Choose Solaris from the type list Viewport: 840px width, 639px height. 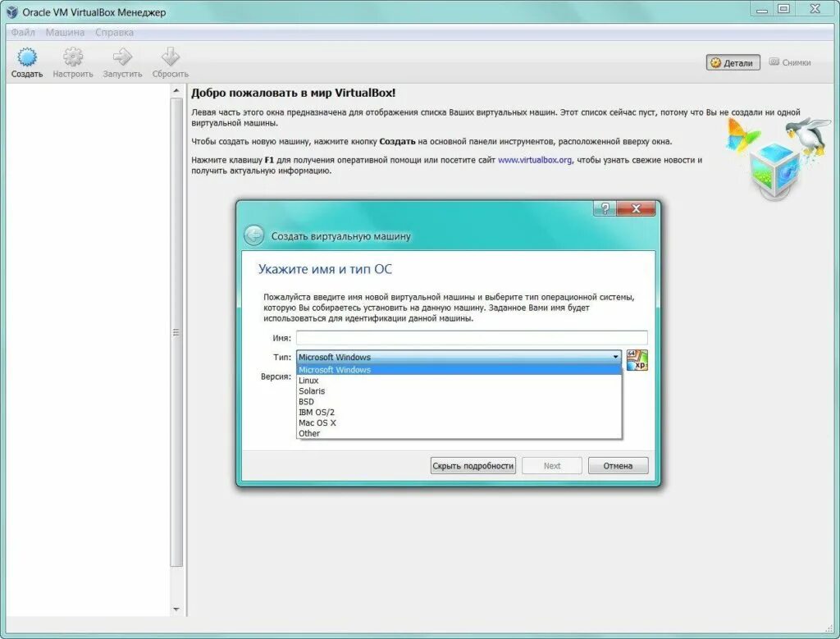point(459,391)
